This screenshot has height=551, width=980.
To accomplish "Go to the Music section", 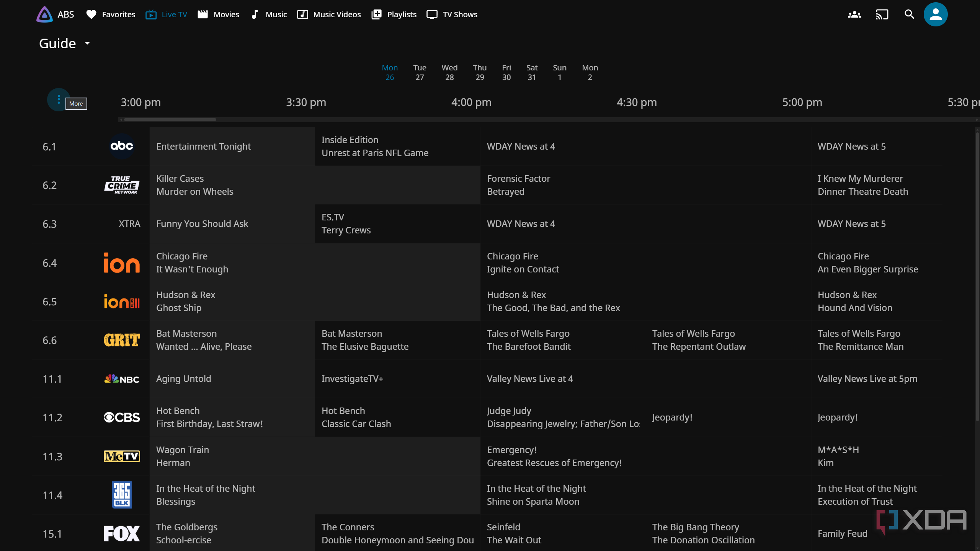I will (x=268, y=15).
